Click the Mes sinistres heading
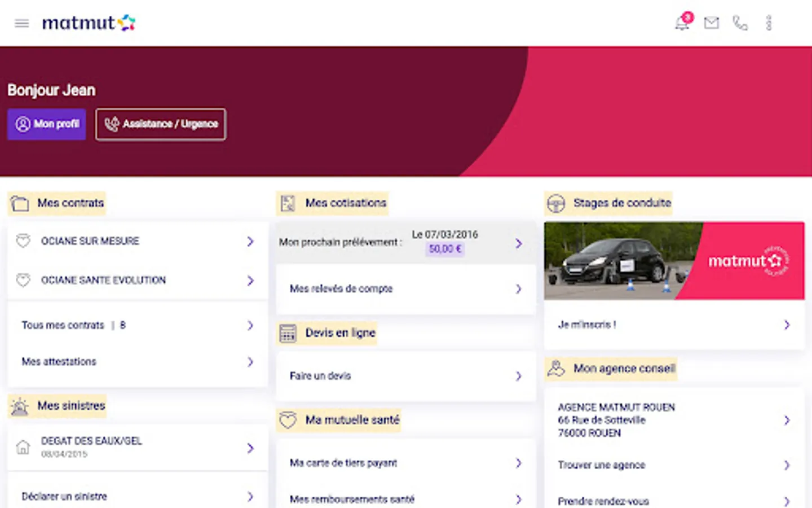Image resolution: width=812 pixels, height=508 pixels. [71, 406]
